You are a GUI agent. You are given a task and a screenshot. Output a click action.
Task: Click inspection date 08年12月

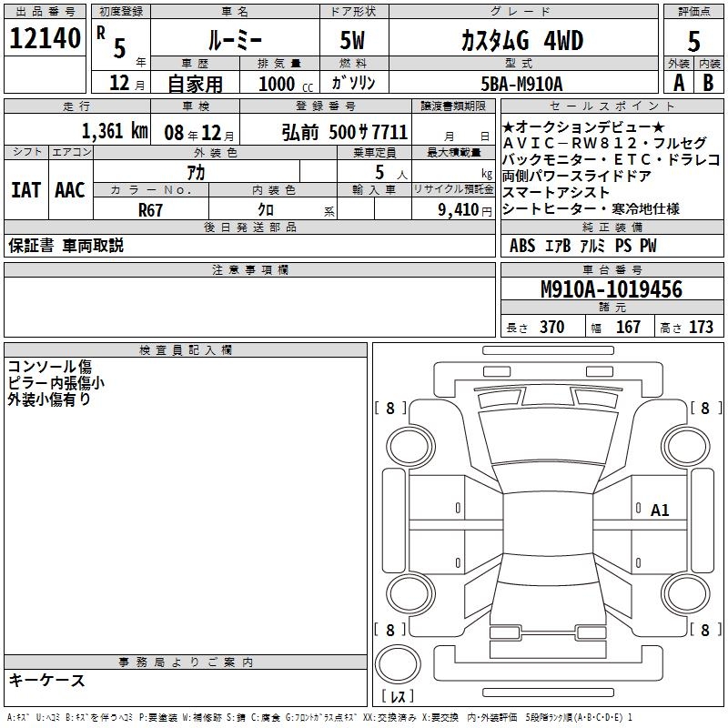tap(199, 133)
